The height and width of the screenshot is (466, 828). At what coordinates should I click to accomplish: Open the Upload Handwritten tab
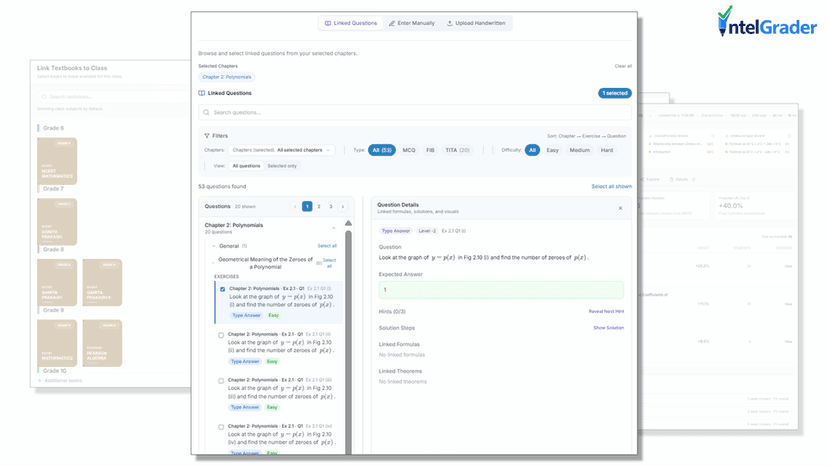(x=476, y=23)
